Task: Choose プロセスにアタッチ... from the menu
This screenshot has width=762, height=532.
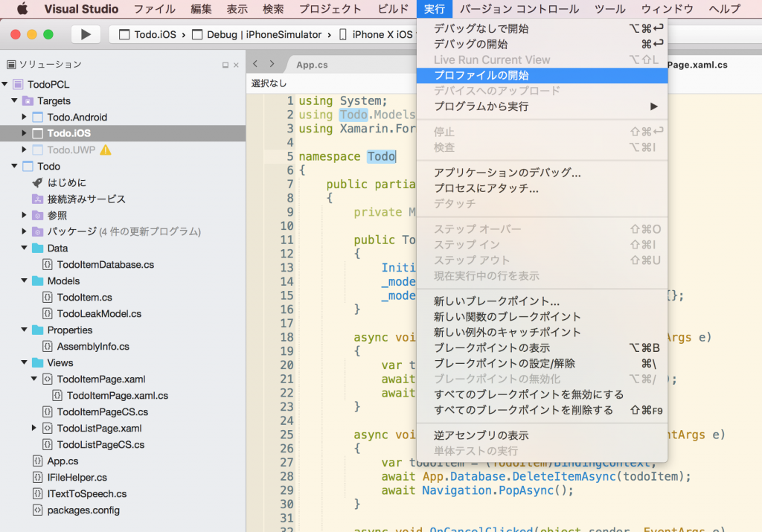Action: [x=486, y=188]
